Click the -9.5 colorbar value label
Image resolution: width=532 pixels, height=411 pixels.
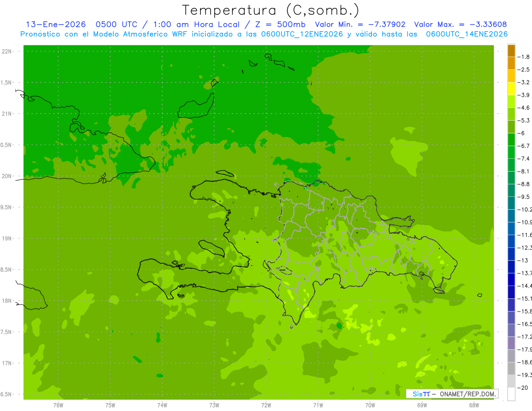coord(524,196)
